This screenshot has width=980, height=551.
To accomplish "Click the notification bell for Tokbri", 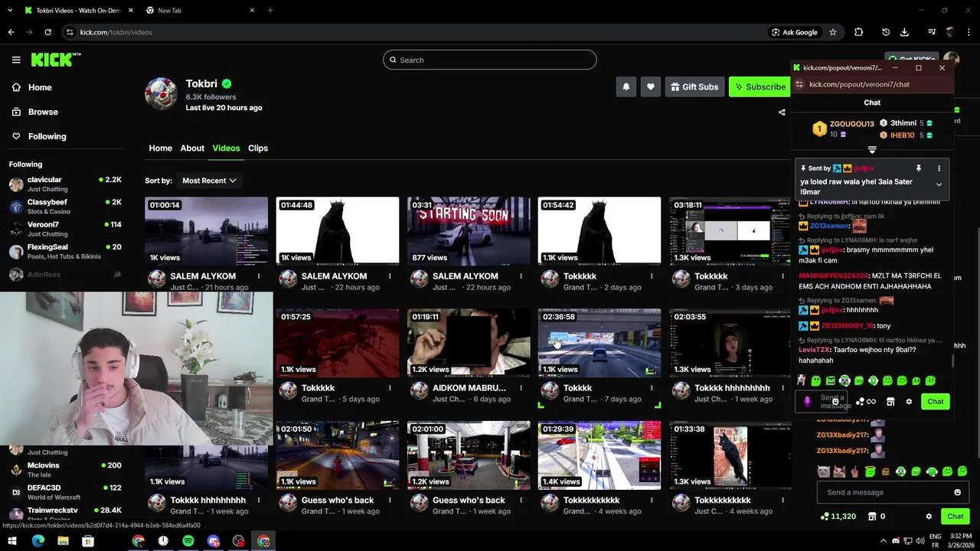I will click(626, 86).
